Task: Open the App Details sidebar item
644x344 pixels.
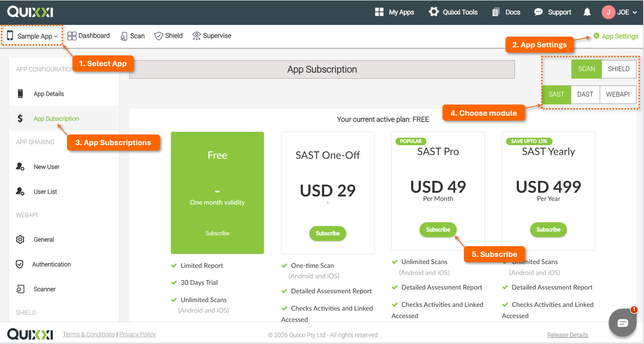Action: (x=64, y=94)
